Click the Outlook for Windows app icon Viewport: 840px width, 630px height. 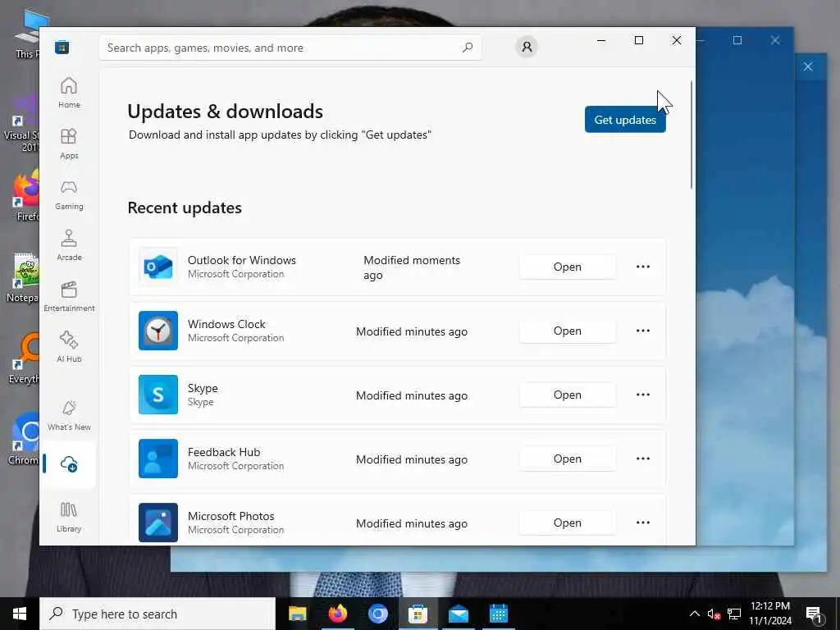[x=158, y=267]
